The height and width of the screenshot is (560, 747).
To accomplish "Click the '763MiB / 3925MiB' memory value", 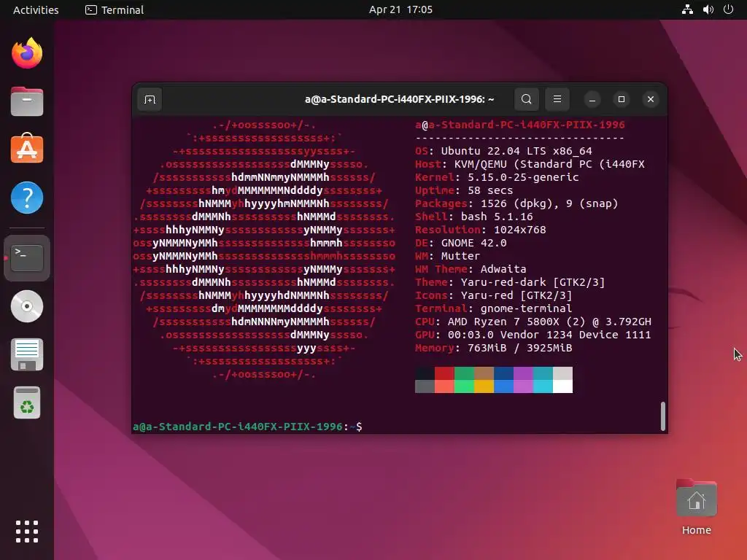I will 519,348.
